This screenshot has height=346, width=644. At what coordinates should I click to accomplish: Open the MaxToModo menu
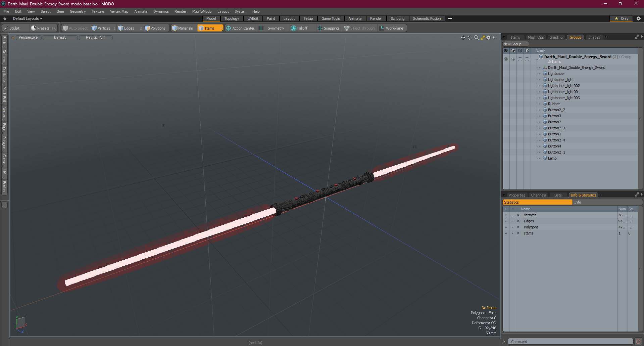coord(202,11)
